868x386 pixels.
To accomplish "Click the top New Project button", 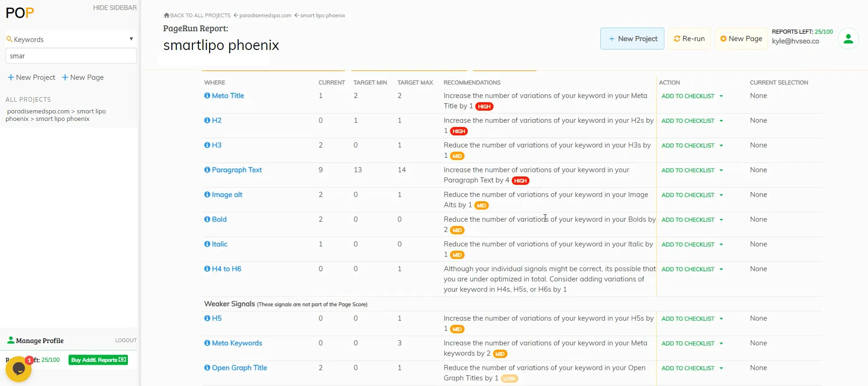I will coord(632,39).
